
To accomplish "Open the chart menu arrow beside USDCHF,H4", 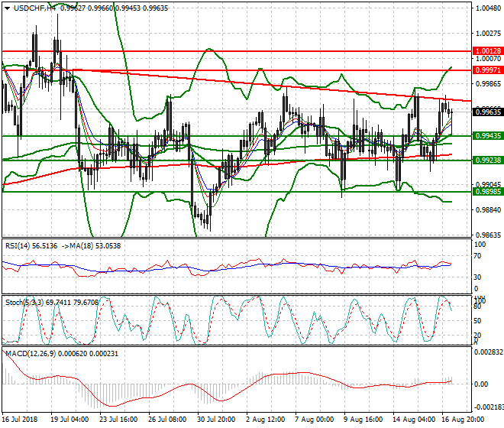I will (x=8, y=8).
